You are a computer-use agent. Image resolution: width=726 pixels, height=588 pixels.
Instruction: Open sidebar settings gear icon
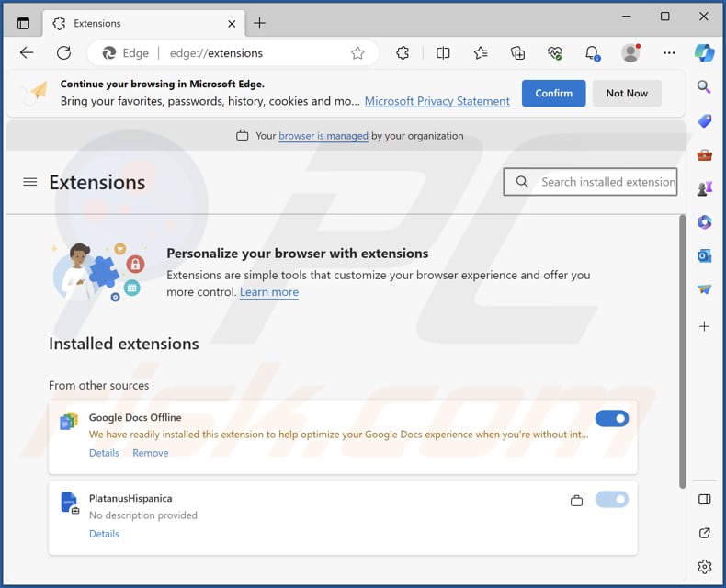(x=704, y=566)
